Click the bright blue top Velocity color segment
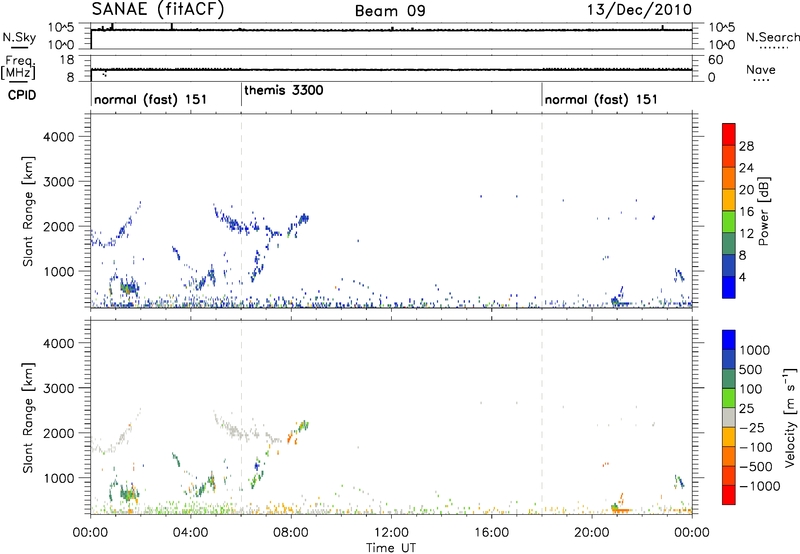 pos(729,339)
